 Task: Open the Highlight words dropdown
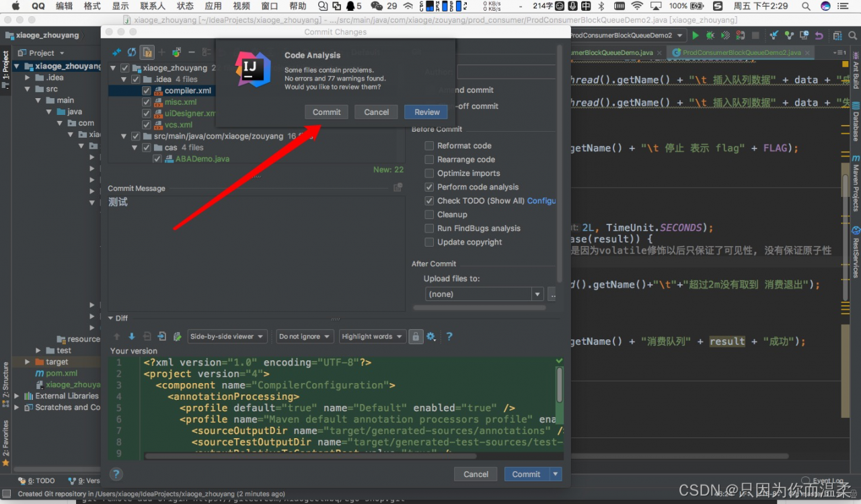point(372,337)
